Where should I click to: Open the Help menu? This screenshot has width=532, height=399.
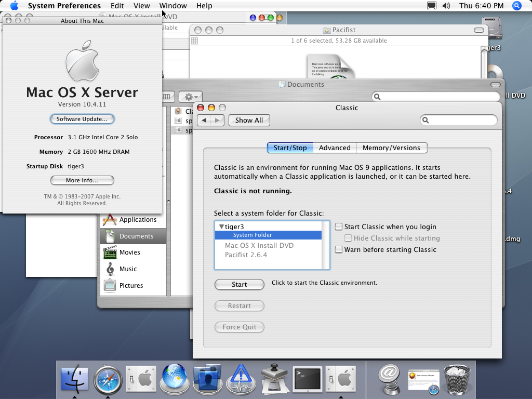[x=204, y=6]
